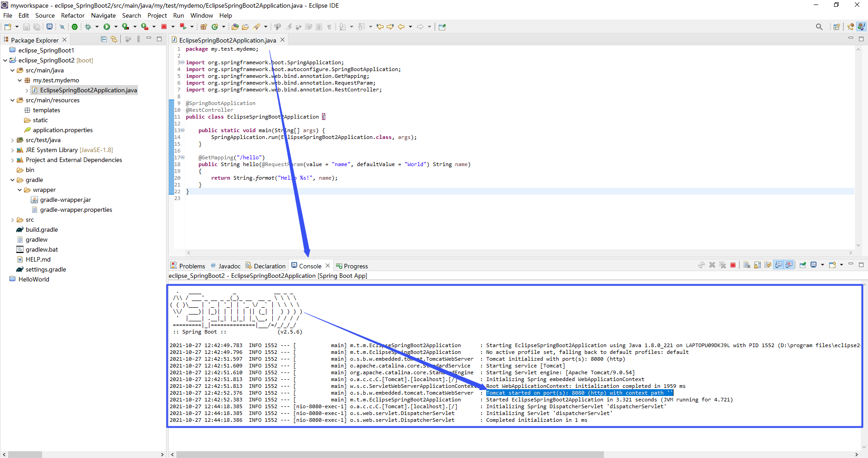This screenshot has width=868, height=458.
Task: Click Remove All Terminated Launches in the Console
Action: tap(722, 265)
